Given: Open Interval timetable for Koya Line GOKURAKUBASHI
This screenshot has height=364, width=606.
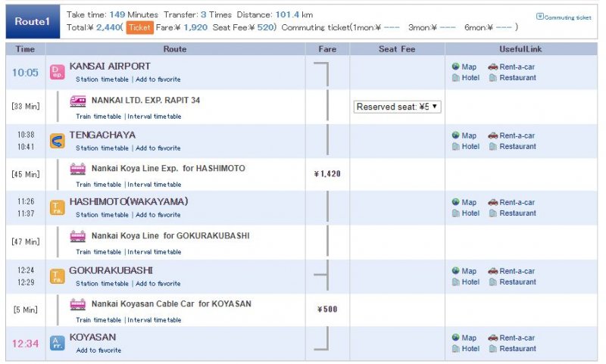Looking at the screenshot, I should coord(155,252).
